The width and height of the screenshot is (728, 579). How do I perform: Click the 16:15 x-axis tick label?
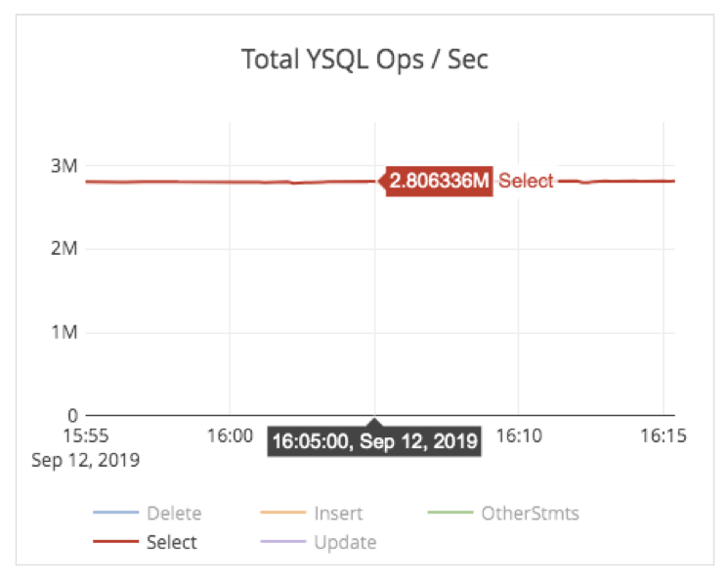tap(664, 435)
